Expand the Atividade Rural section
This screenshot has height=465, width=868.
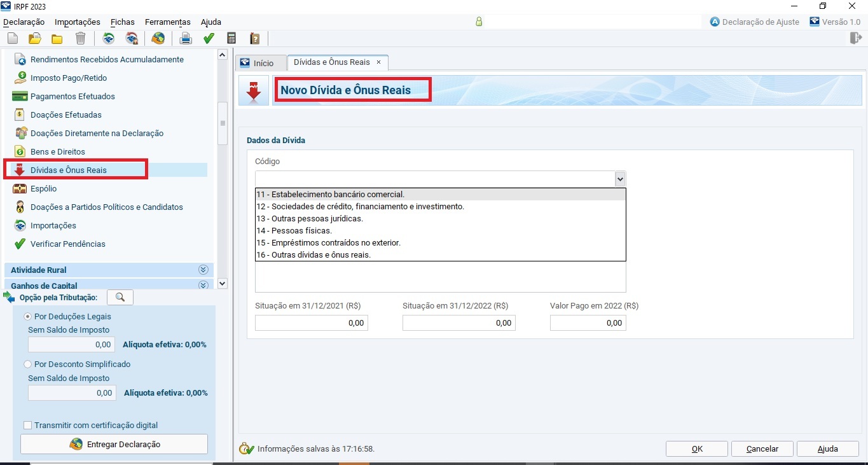point(203,270)
